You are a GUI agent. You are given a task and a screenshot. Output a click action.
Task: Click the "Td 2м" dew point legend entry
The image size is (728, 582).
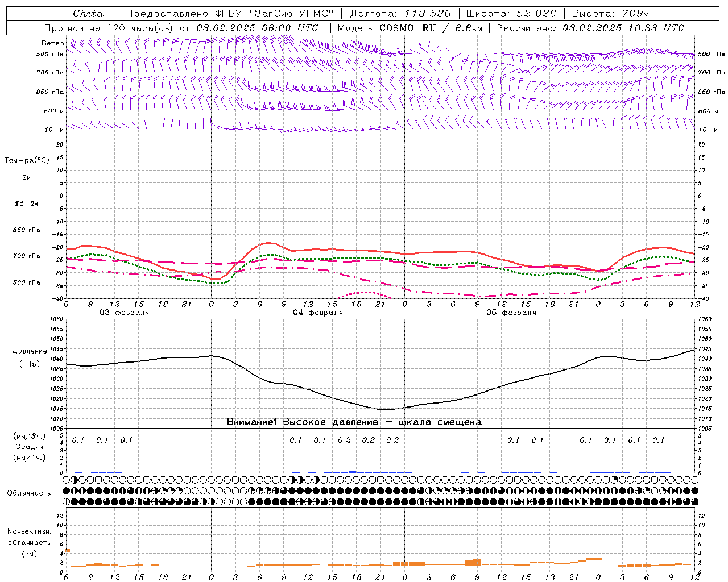(27, 203)
